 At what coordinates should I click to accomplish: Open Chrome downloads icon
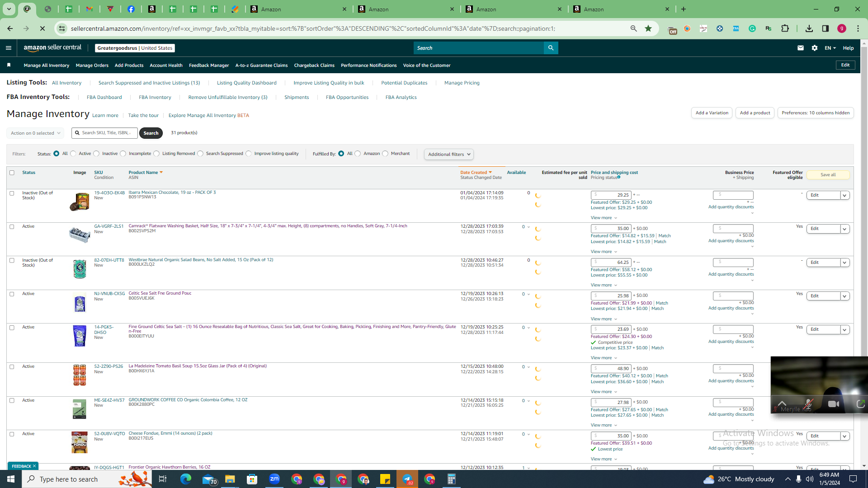(x=809, y=28)
